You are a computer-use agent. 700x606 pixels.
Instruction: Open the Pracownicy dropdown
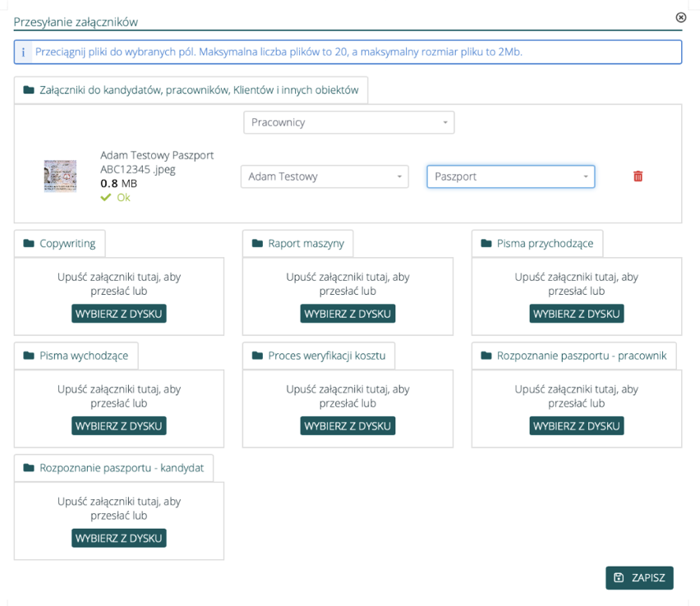[348, 122]
